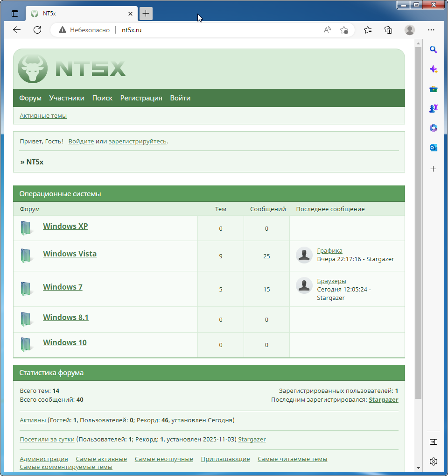448x476 pixels.
Task: Open browser Collections icon
Action: point(388,30)
